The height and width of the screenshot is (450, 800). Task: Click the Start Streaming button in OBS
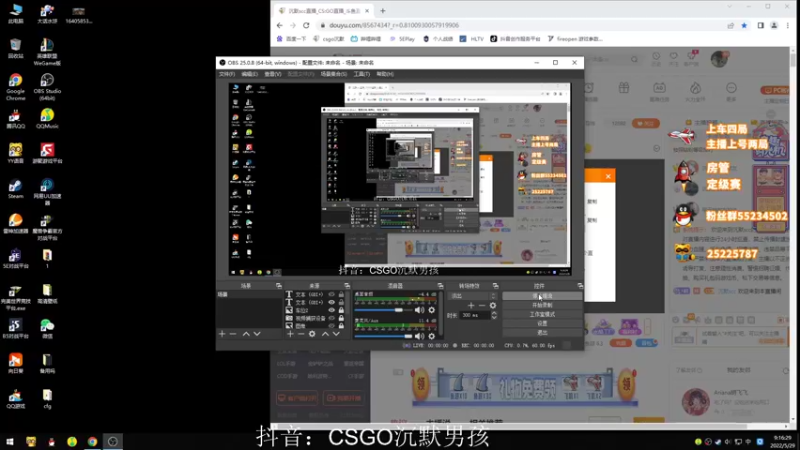[x=542, y=296]
